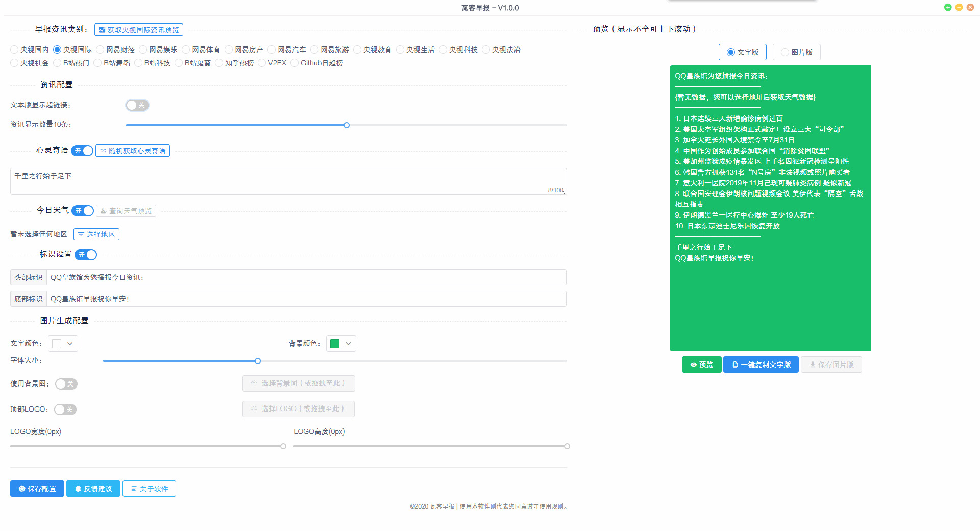Switch preview to 文字版

tap(743, 52)
